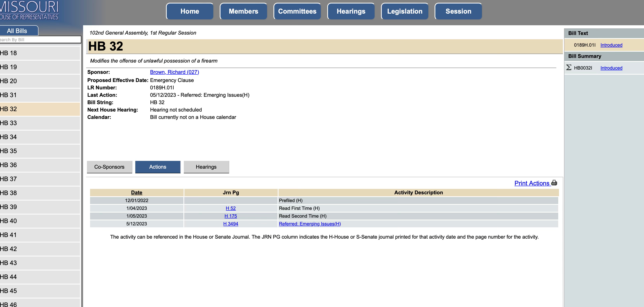The image size is (644, 307).
Task: Select HB 35 in bill list
Action: (x=40, y=151)
